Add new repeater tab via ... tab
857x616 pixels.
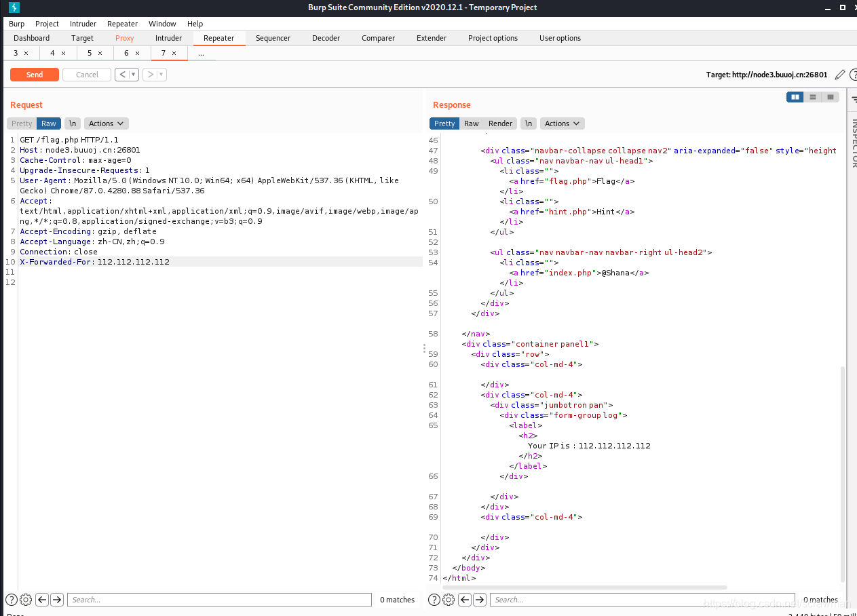pyautogui.click(x=201, y=53)
